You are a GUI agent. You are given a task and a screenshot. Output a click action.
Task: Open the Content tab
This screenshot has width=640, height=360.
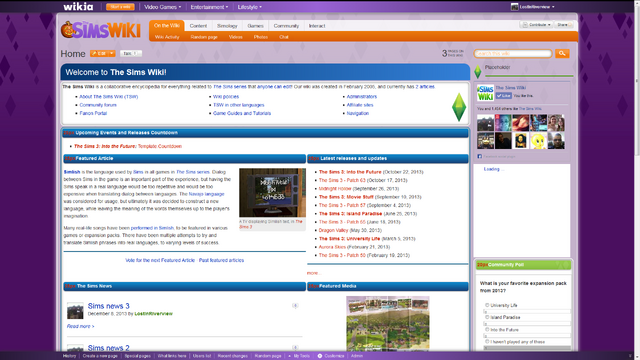click(198, 26)
